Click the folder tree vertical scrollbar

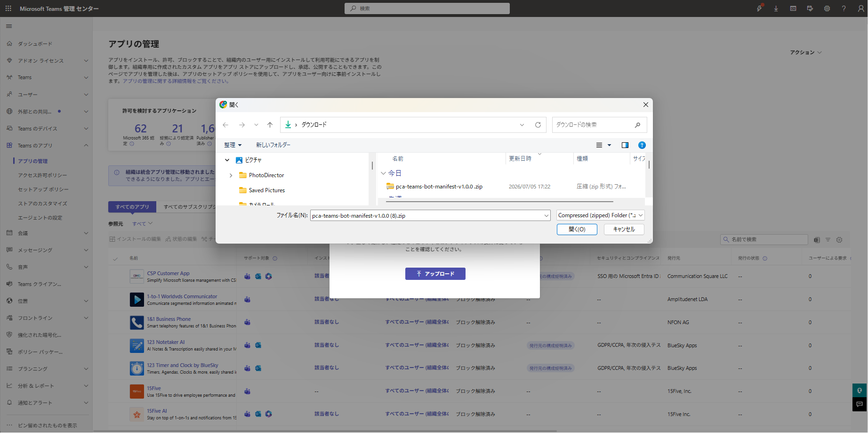pyautogui.click(x=372, y=166)
